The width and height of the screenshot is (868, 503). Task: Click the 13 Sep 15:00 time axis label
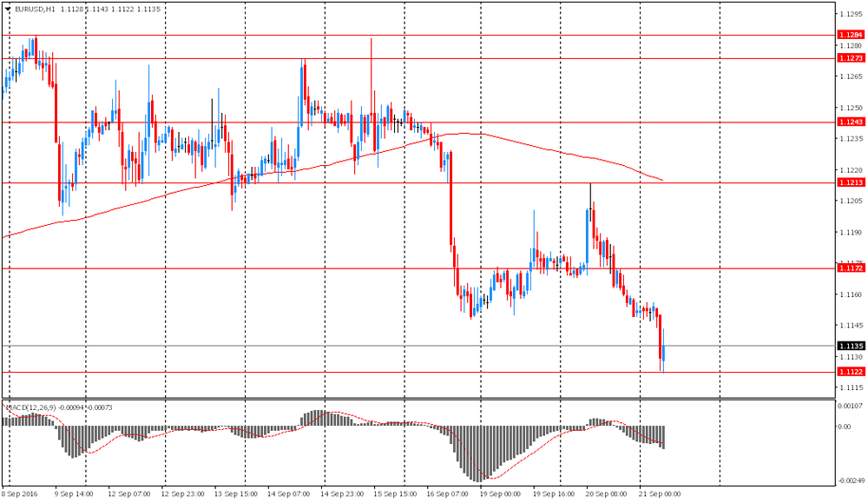[235, 493]
